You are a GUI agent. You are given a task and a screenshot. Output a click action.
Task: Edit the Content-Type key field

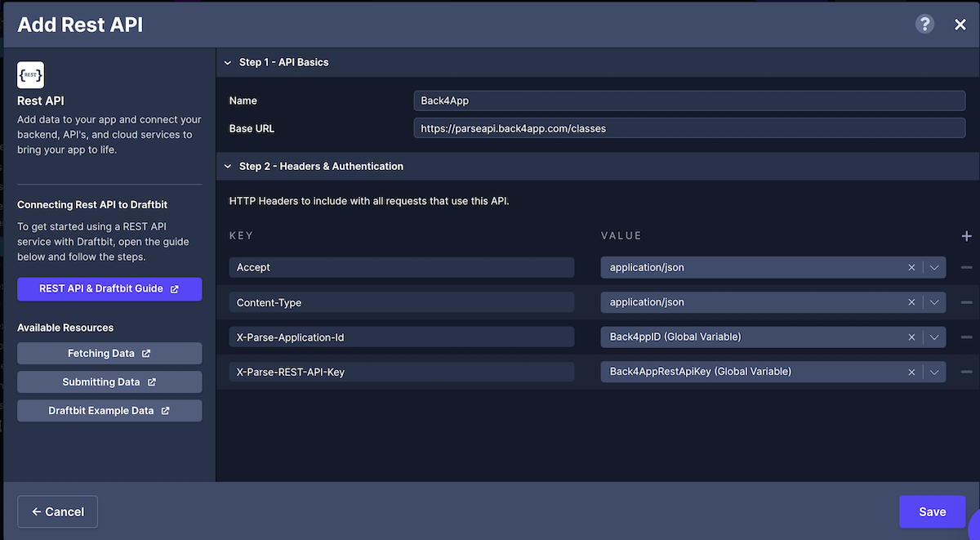click(402, 302)
